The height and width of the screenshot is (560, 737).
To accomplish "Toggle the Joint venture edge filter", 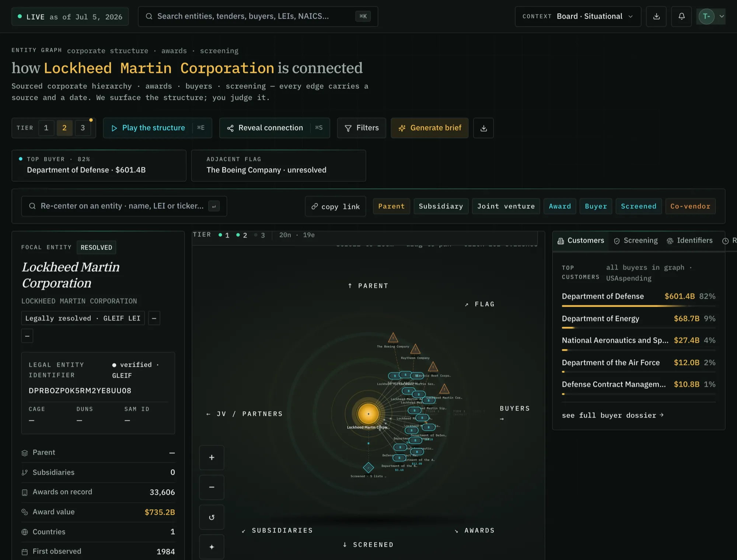I will tap(506, 206).
